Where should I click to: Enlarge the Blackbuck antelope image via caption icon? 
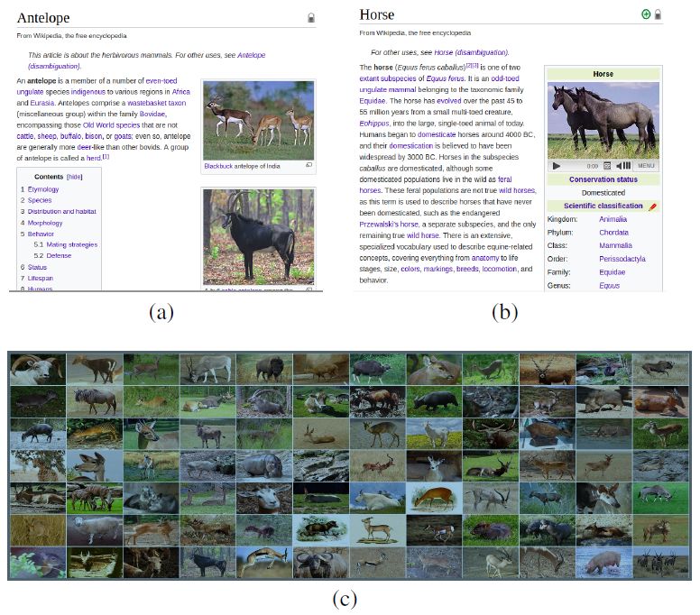(x=309, y=165)
